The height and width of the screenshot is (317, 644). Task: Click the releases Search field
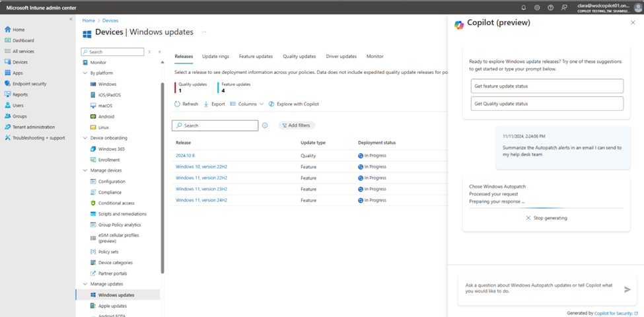tap(215, 125)
